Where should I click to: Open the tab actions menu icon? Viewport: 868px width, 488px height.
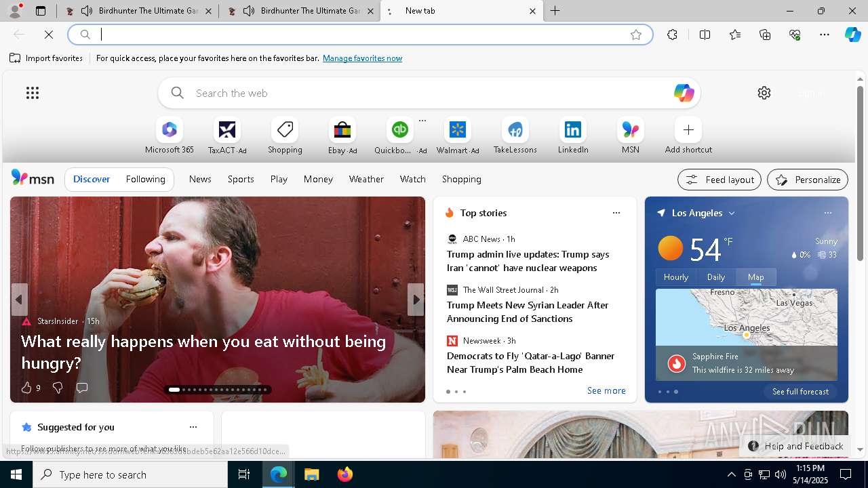(x=41, y=11)
